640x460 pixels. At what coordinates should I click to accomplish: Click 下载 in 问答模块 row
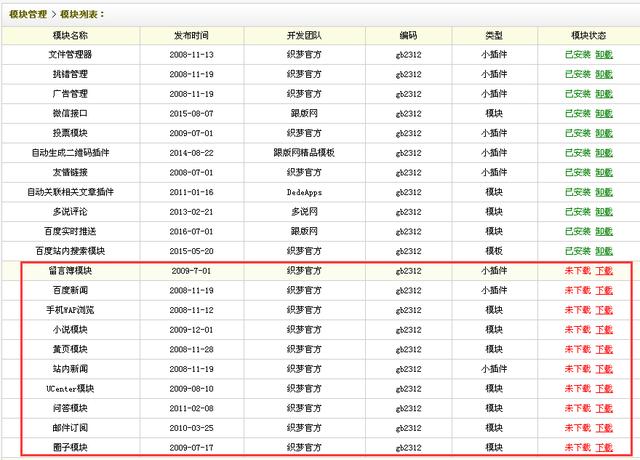pos(604,408)
